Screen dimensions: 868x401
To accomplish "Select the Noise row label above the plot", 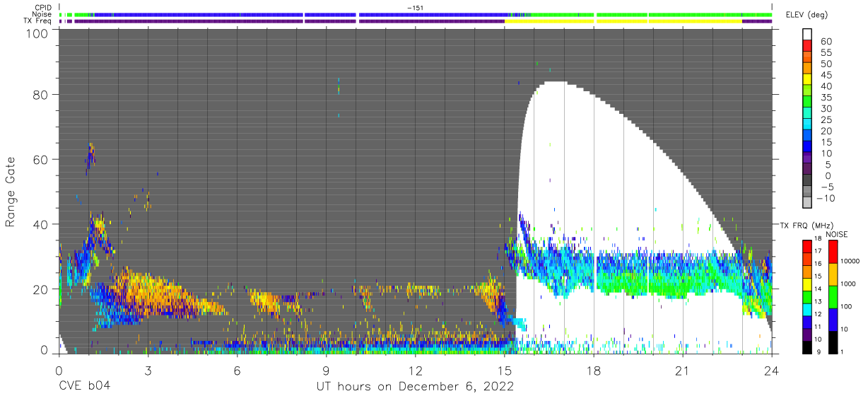I will pos(41,14).
